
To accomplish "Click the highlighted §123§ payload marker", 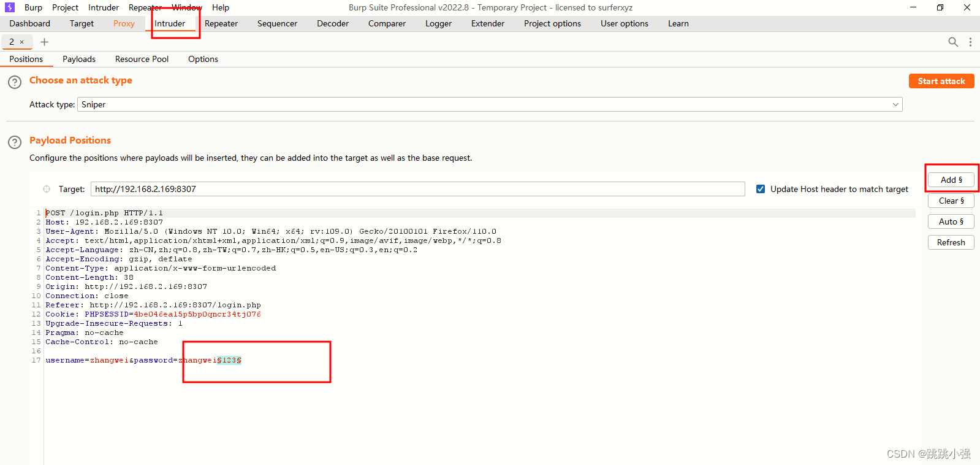I will tap(229, 360).
